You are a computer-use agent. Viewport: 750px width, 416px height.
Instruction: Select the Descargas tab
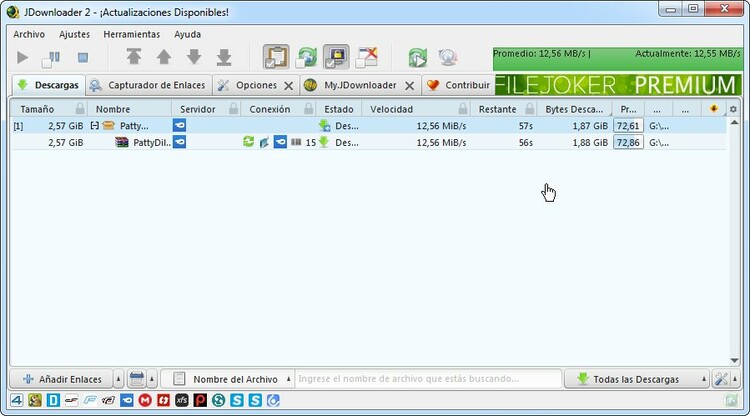48,85
